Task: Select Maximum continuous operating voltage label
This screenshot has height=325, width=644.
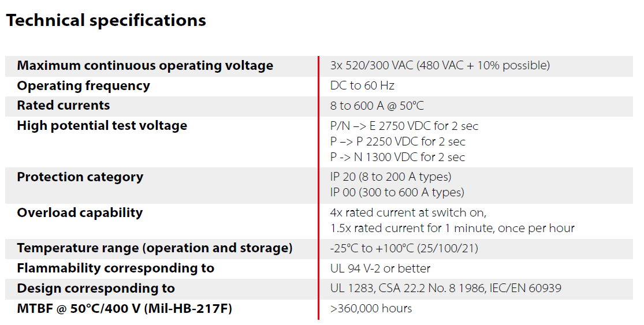Action: 145,66
